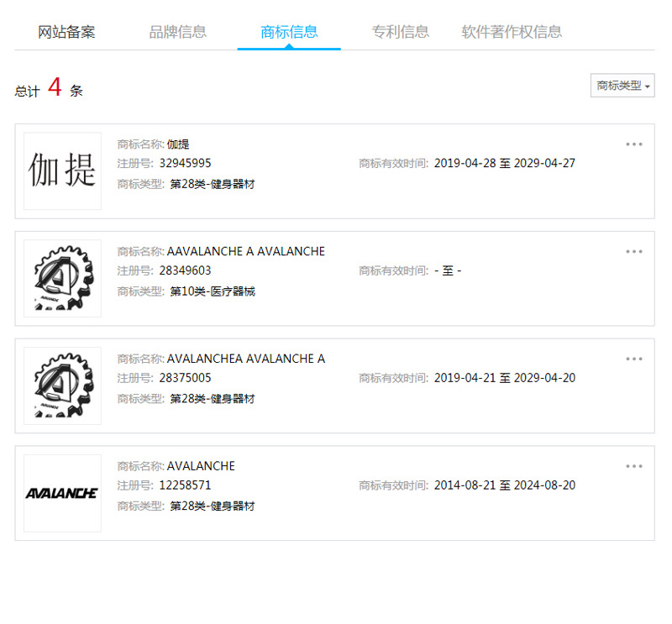
Task: Click trademark name AVALANCHEA AVALANCHE A
Action: click(x=245, y=359)
